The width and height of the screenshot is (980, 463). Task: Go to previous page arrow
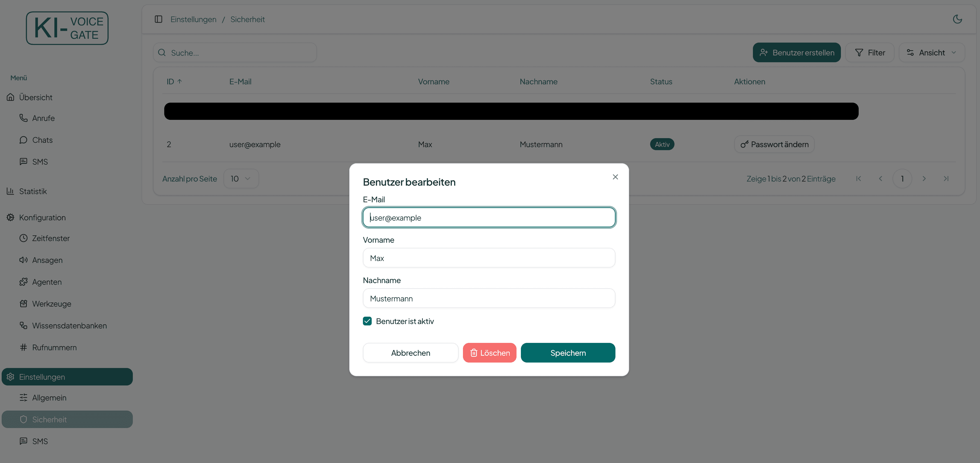pyautogui.click(x=880, y=179)
